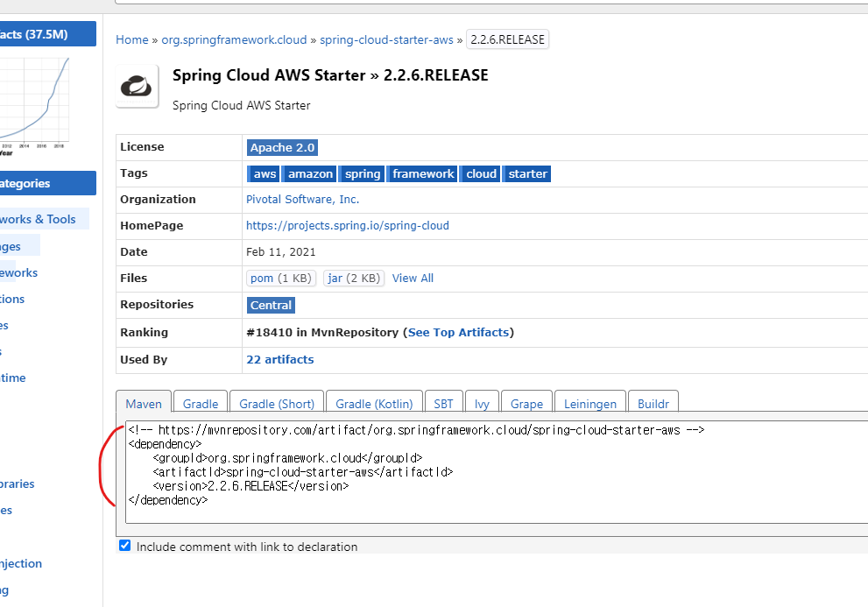Click the Apache 2.0 license badge

pos(281,147)
